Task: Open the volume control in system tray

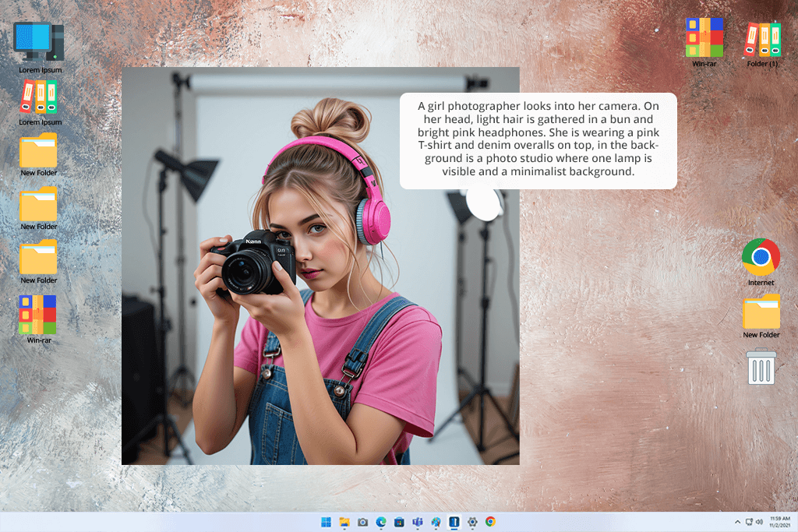Action: tap(759, 522)
